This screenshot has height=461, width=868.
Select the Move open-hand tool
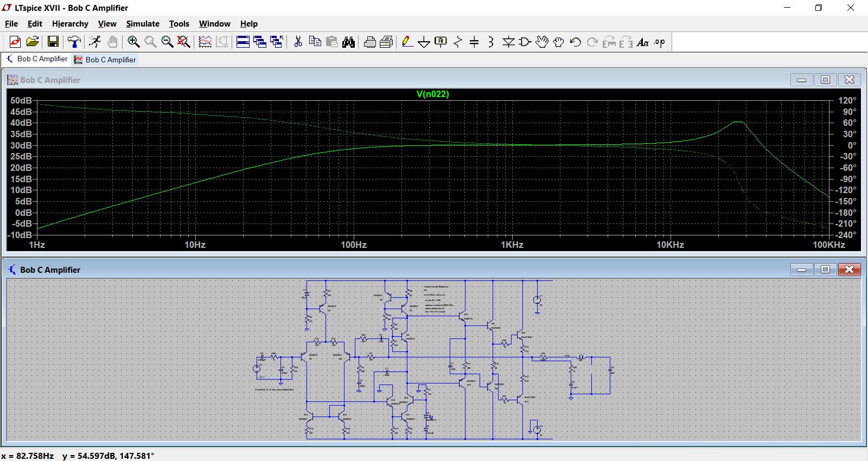542,42
